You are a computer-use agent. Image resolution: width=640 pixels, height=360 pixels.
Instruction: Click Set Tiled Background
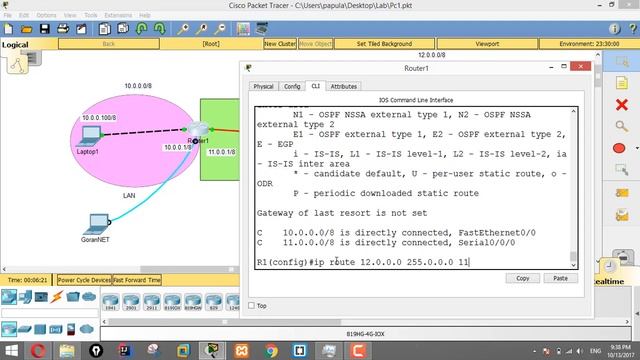[x=384, y=44]
